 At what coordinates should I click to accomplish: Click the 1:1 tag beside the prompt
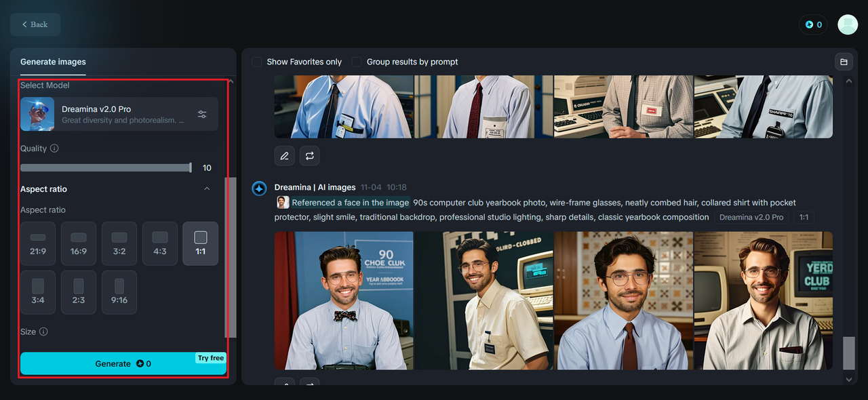click(x=804, y=218)
